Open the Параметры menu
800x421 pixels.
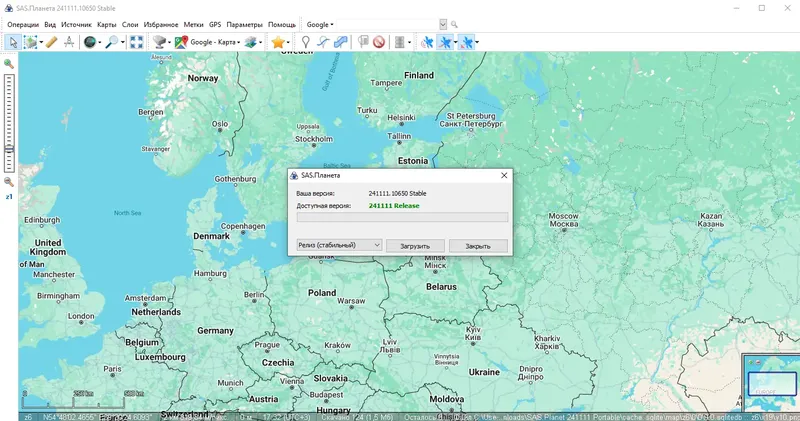[244, 24]
